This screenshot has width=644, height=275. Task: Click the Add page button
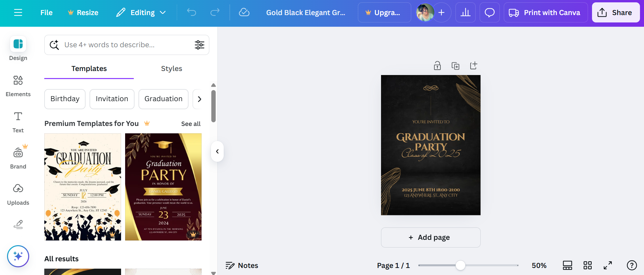[431, 237]
